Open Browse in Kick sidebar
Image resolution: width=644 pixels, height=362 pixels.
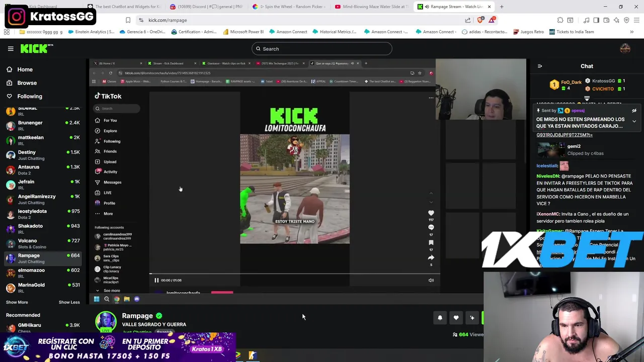tap(27, 83)
